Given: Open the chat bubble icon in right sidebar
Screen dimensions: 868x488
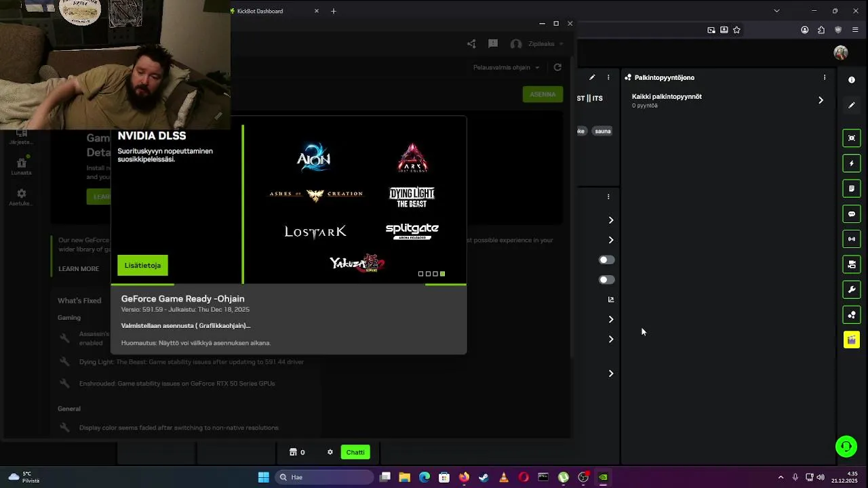Looking at the screenshot, I should click(852, 214).
